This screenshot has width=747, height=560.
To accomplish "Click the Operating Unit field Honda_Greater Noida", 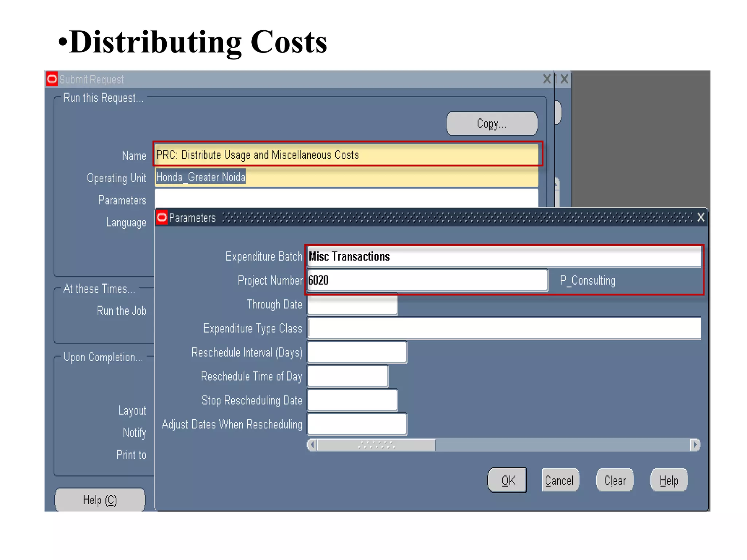I will pyautogui.click(x=347, y=177).
